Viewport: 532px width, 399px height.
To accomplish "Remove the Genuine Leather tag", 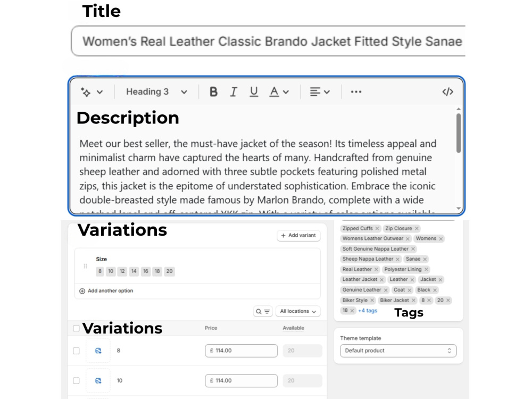I will [x=385, y=290].
